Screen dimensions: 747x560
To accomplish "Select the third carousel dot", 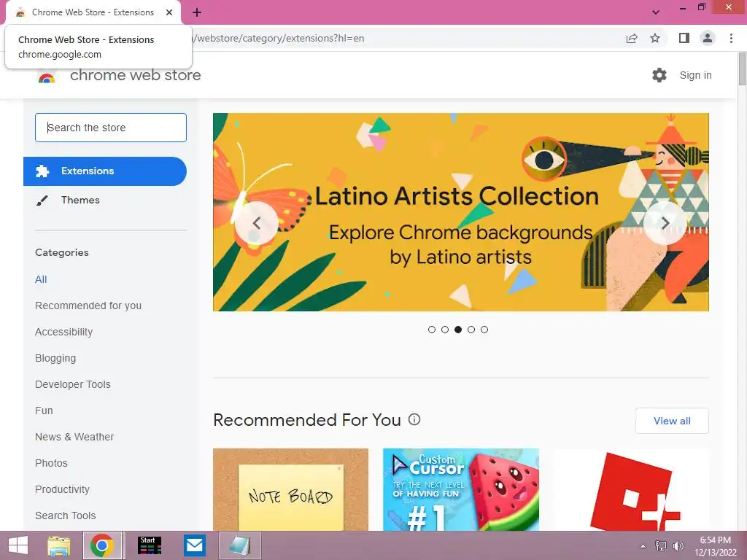I will coord(458,330).
